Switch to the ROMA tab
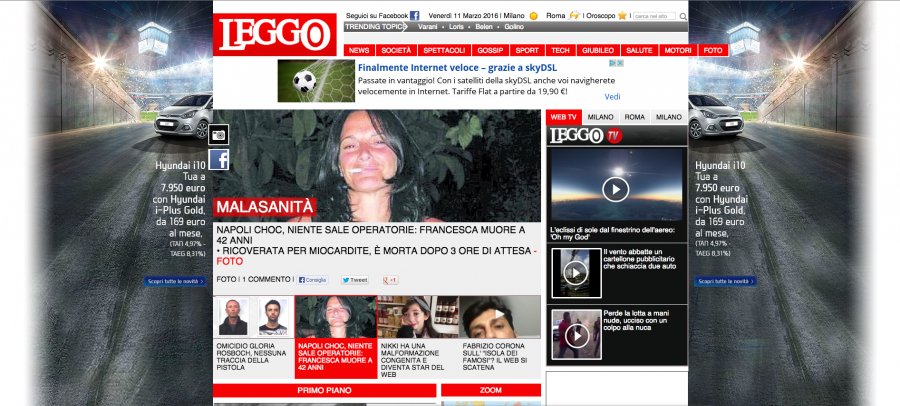 [634, 117]
